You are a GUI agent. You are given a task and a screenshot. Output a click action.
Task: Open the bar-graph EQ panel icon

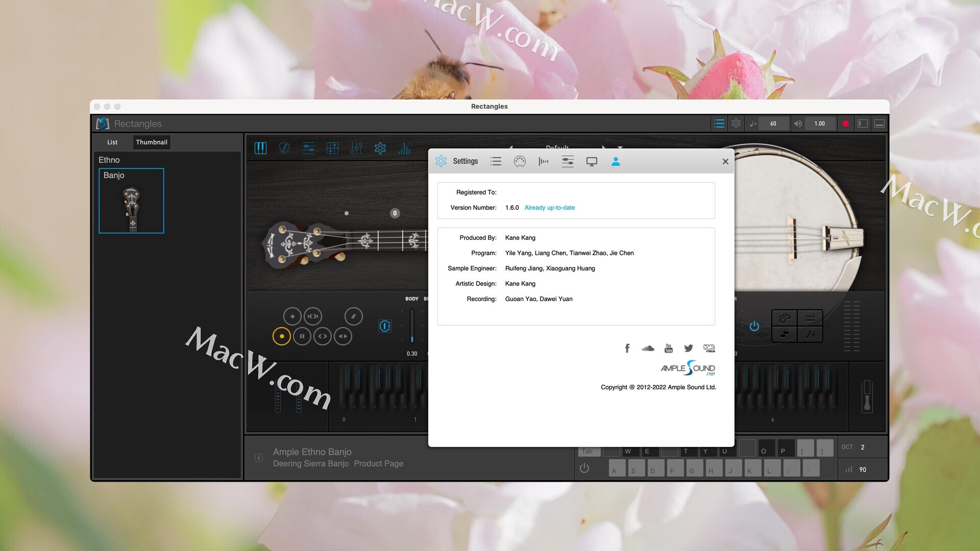point(404,148)
